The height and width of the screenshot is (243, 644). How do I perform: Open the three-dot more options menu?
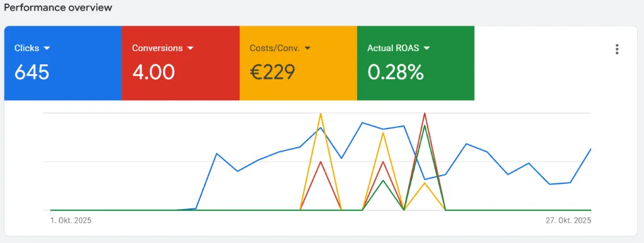coord(616,49)
